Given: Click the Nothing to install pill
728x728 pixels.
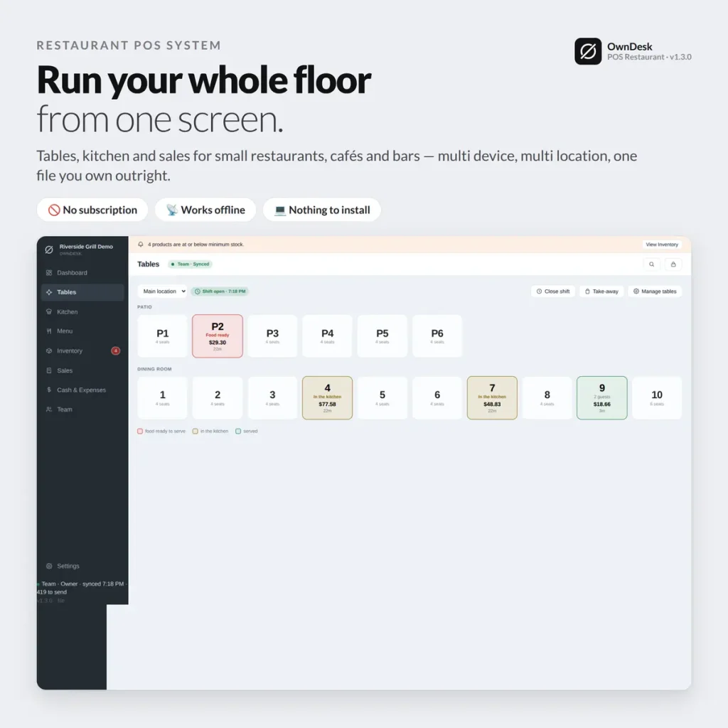Looking at the screenshot, I should (x=322, y=210).
